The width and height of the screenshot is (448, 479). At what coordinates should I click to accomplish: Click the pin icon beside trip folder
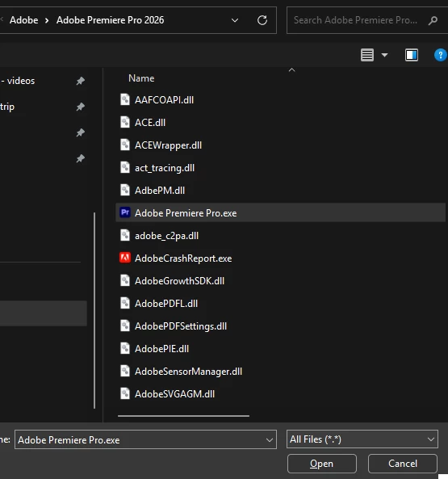[80, 107]
